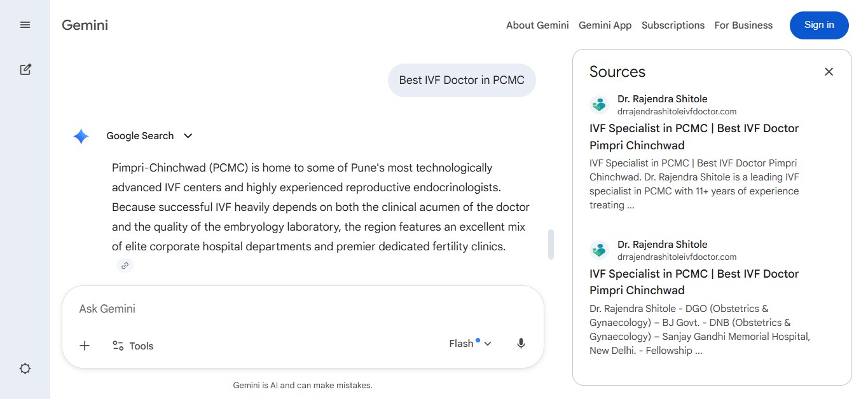Activate the microphone voice input

(x=521, y=344)
